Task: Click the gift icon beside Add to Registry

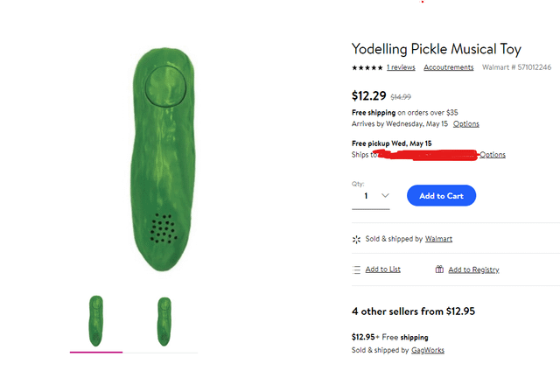Action: (x=439, y=269)
